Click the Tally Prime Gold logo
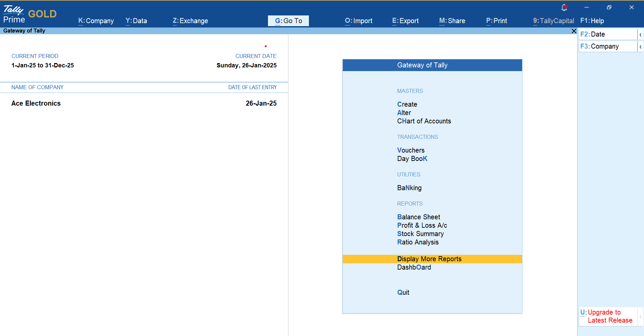Image resolution: width=644 pixels, height=336 pixels. coord(30,14)
